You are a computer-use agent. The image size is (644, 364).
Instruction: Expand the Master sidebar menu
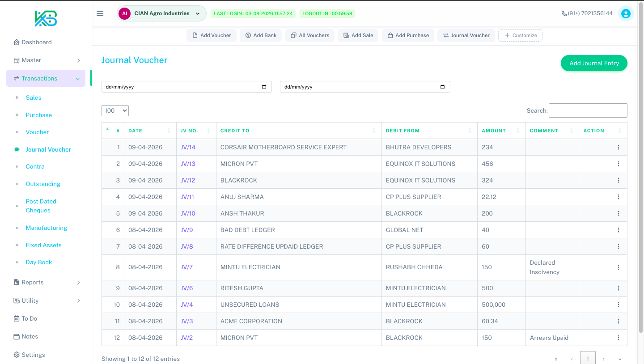46,60
